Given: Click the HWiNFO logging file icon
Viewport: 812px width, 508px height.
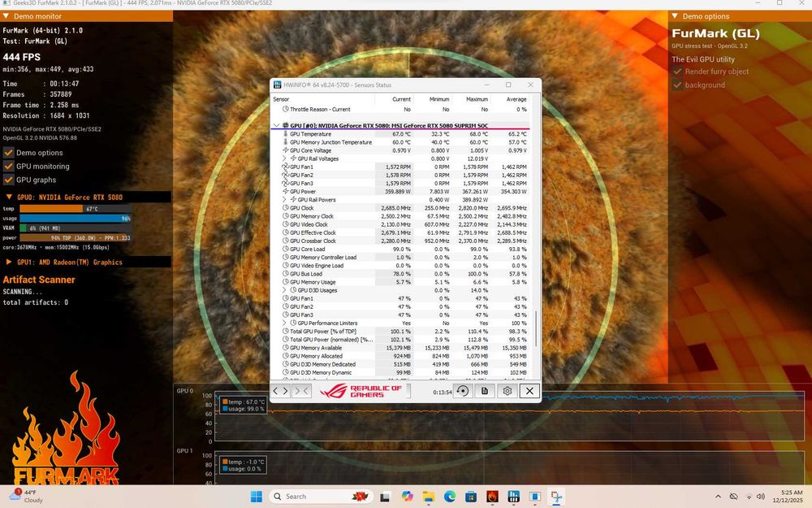Looking at the screenshot, I should pos(485,391).
